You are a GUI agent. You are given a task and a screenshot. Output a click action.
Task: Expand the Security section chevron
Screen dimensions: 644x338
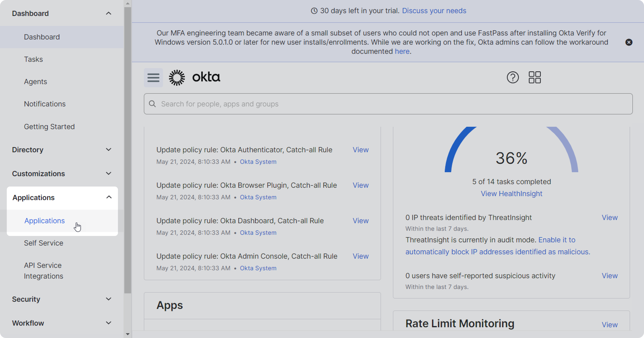tap(109, 299)
